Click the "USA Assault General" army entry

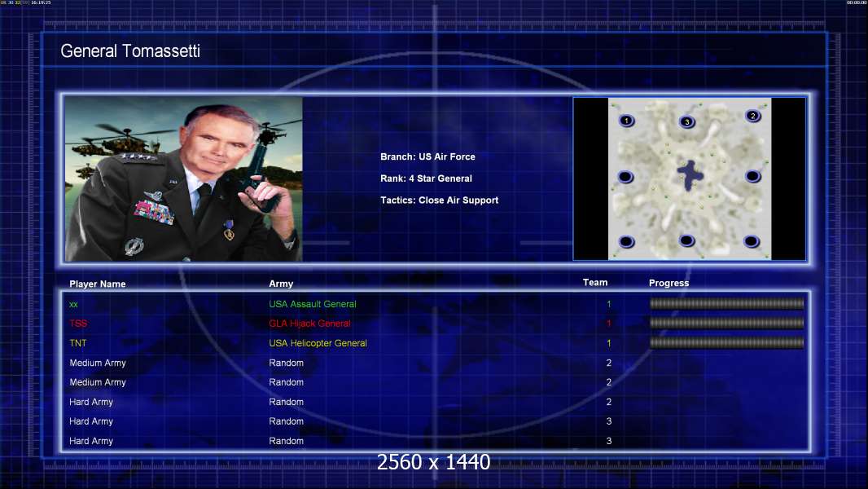coord(312,304)
